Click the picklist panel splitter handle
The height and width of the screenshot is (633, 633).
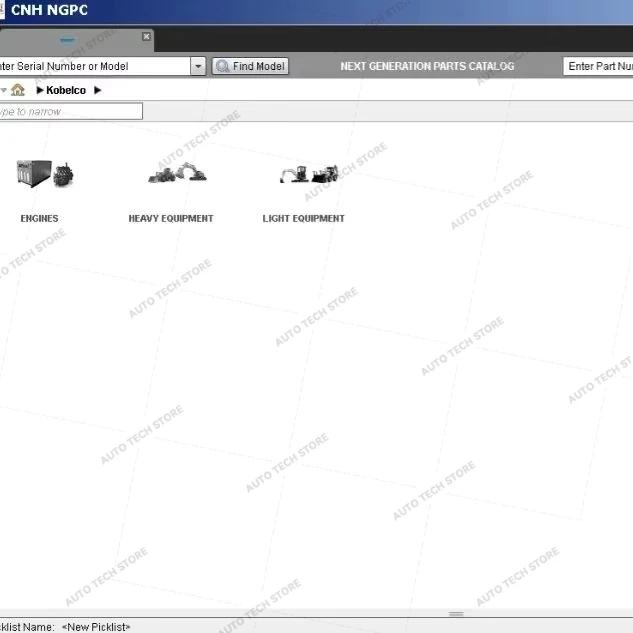point(456,614)
